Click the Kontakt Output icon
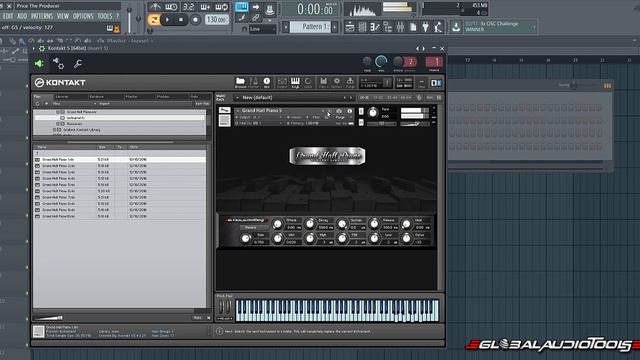The height and width of the screenshot is (360, 640). [282, 82]
